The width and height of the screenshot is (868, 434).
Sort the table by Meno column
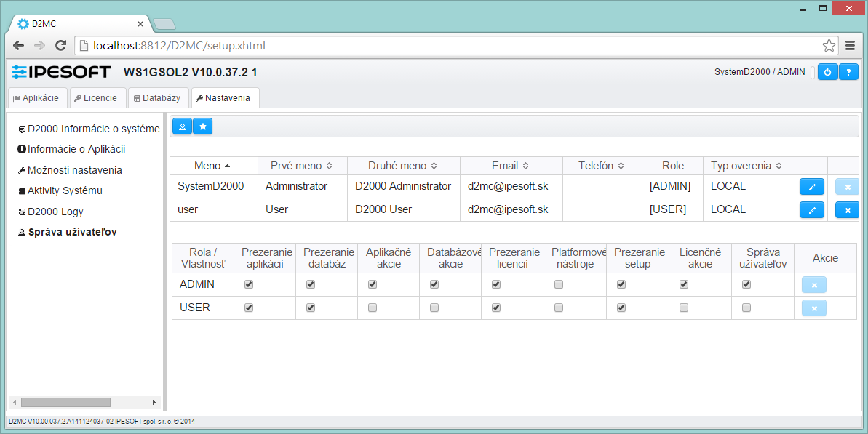[212, 166]
